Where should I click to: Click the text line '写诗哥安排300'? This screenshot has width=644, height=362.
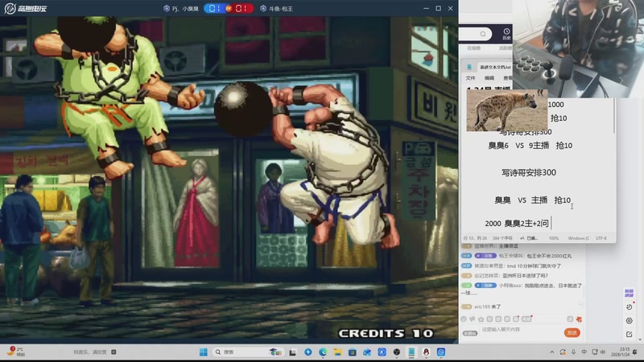pos(529,172)
